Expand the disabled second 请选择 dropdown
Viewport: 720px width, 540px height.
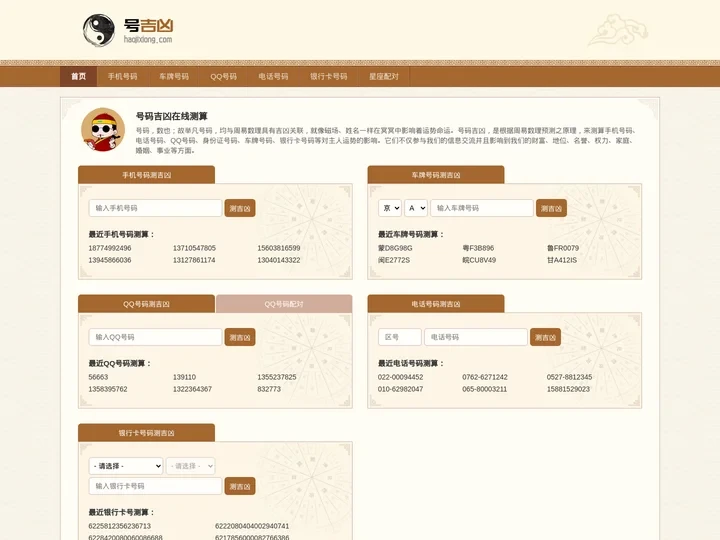191,466
